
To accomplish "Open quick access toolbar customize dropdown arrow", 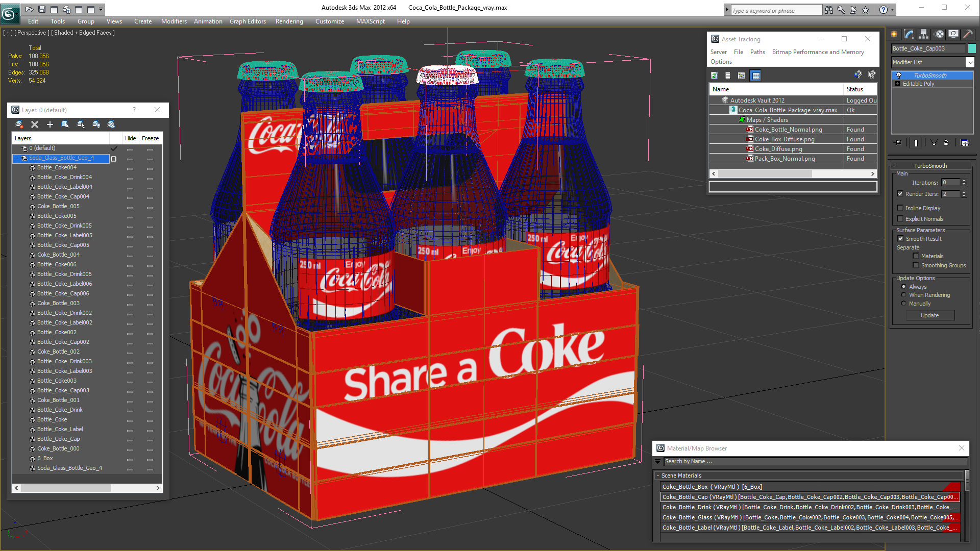I will 101,9.
